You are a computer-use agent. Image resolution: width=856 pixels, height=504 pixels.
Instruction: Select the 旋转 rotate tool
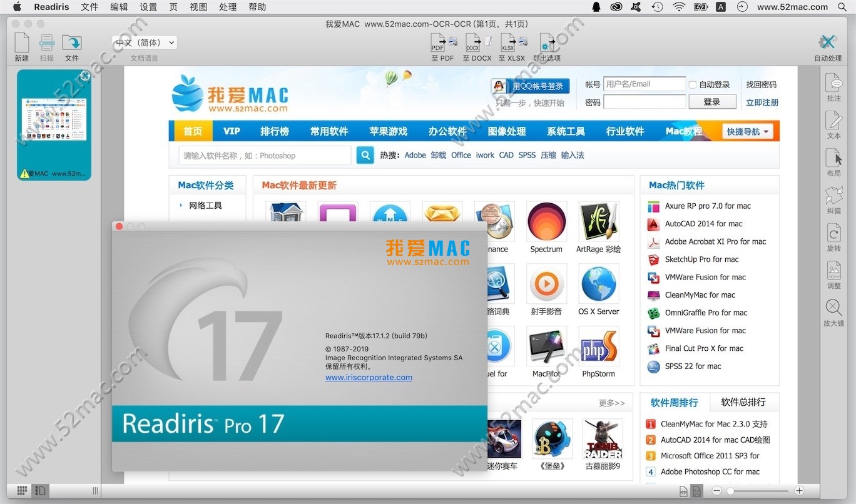833,233
